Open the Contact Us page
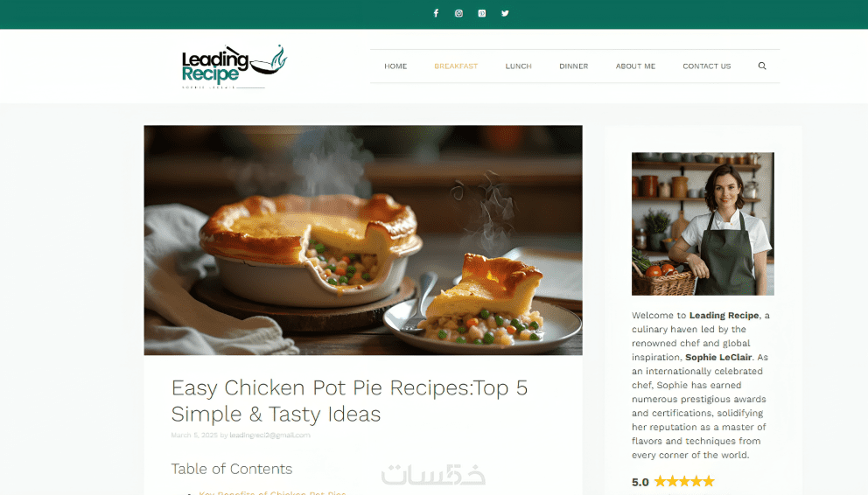This screenshot has width=868, height=495. pos(707,66)
